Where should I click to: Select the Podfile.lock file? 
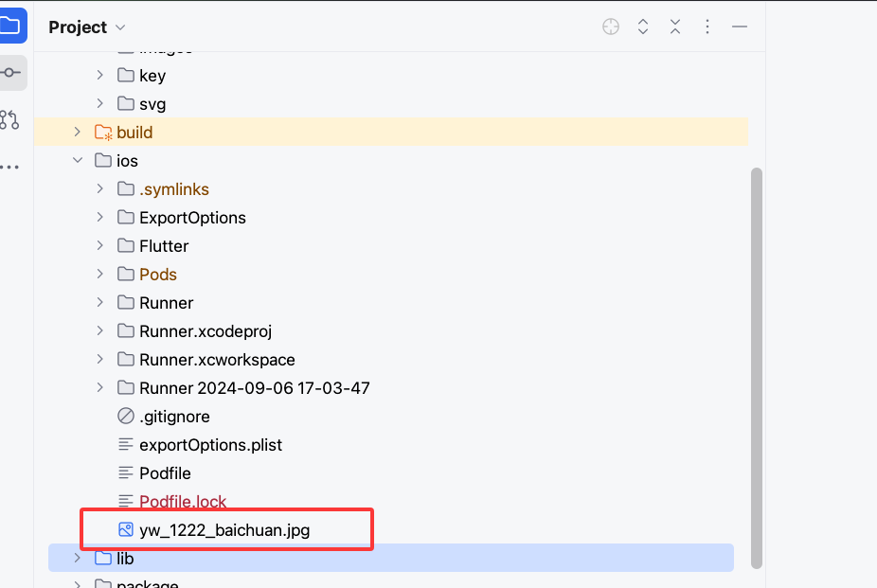coord(183,502)
